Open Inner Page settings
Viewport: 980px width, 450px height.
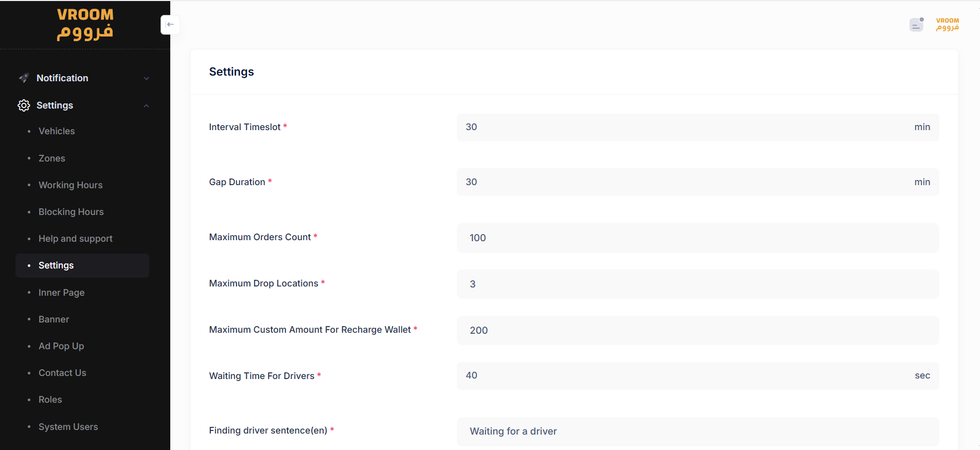tap(62, 293)
